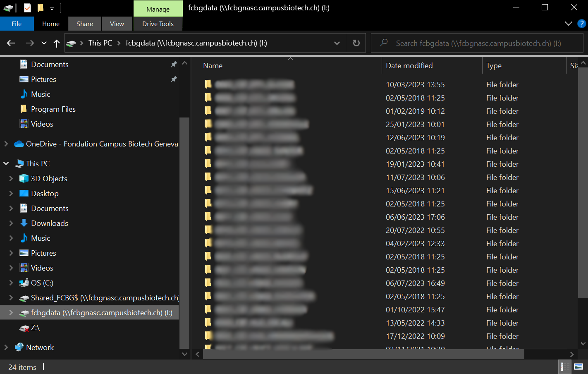Select Music icon under This PC
This screenshot has height=374, width=588.
24,238
